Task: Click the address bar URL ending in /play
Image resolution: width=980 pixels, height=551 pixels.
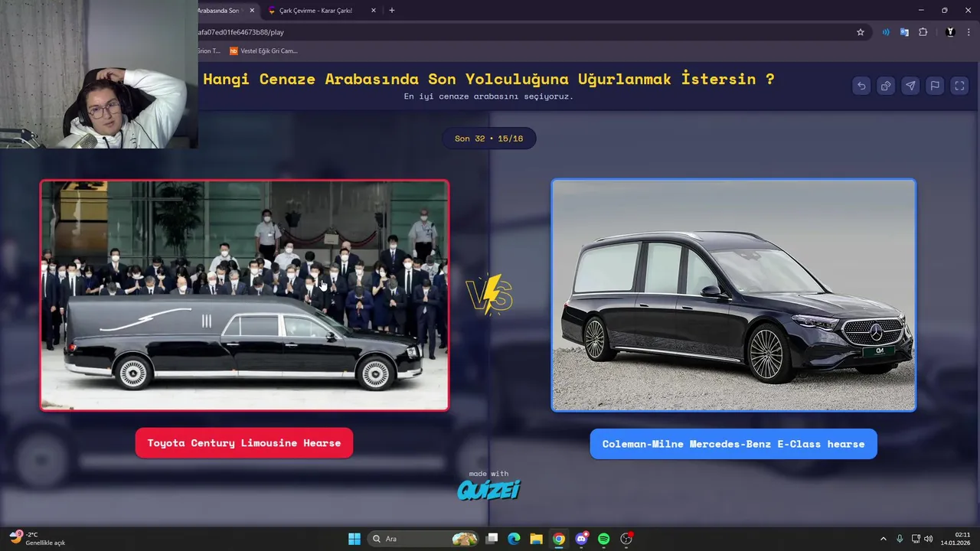Action: point(240,32)
